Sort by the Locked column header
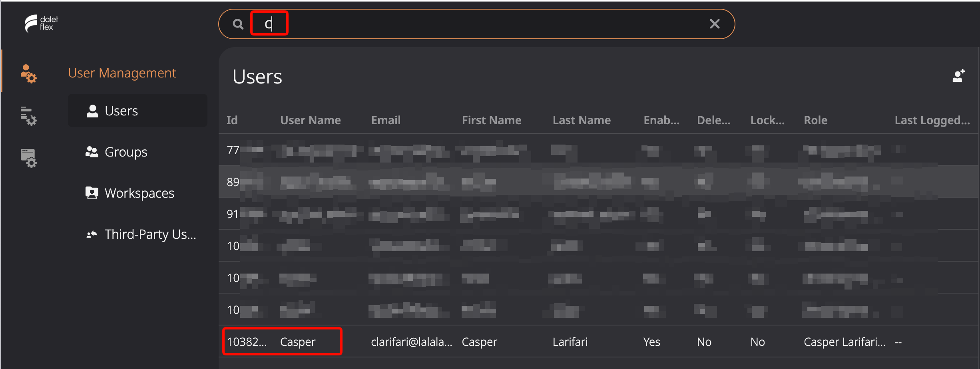 pos(767,120)
